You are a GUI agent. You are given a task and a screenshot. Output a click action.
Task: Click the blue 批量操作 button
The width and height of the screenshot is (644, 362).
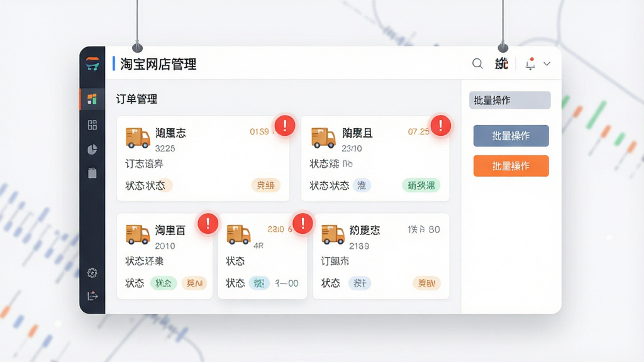511,136
